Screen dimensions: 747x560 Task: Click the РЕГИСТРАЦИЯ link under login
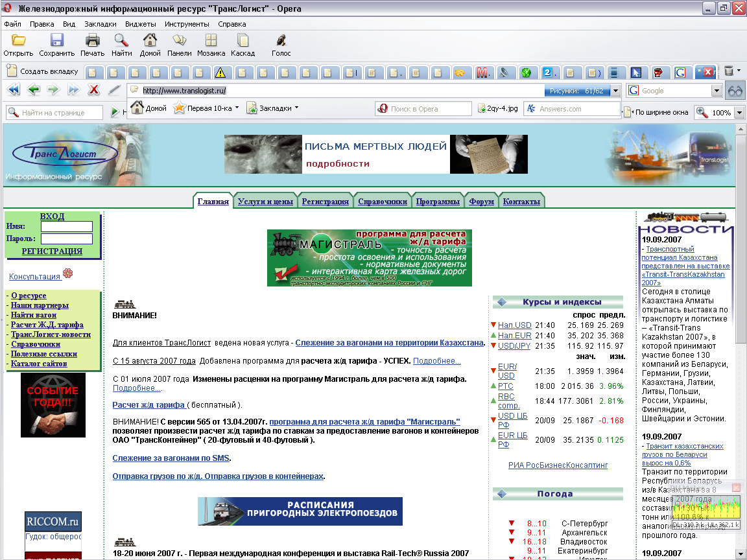[x=52, y=251]
